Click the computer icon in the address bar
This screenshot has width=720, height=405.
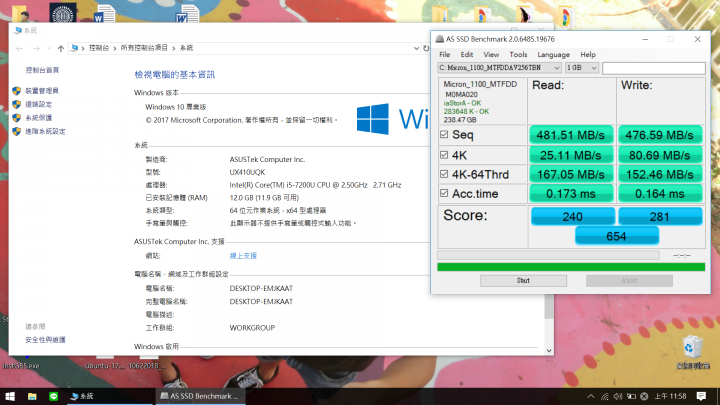pos(74,48)
